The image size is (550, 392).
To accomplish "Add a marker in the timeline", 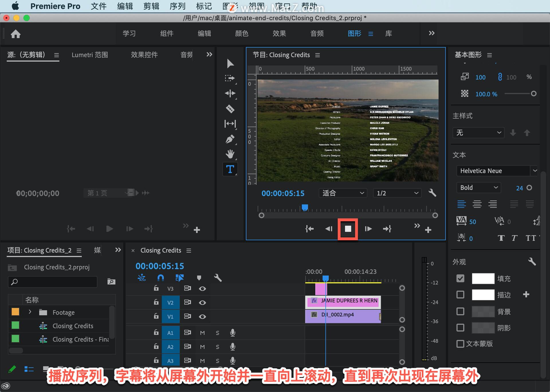I will coord(199,277).
